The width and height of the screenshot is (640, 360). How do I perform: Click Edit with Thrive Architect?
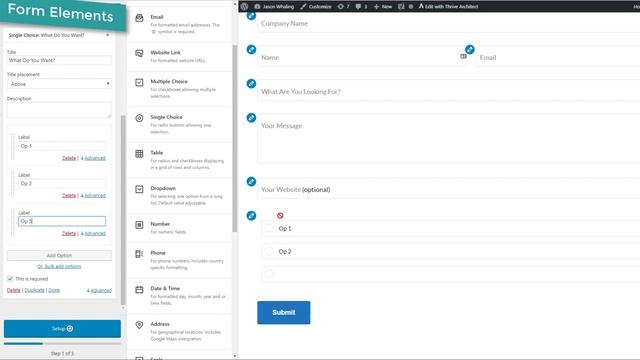click(x=448, y=6)
